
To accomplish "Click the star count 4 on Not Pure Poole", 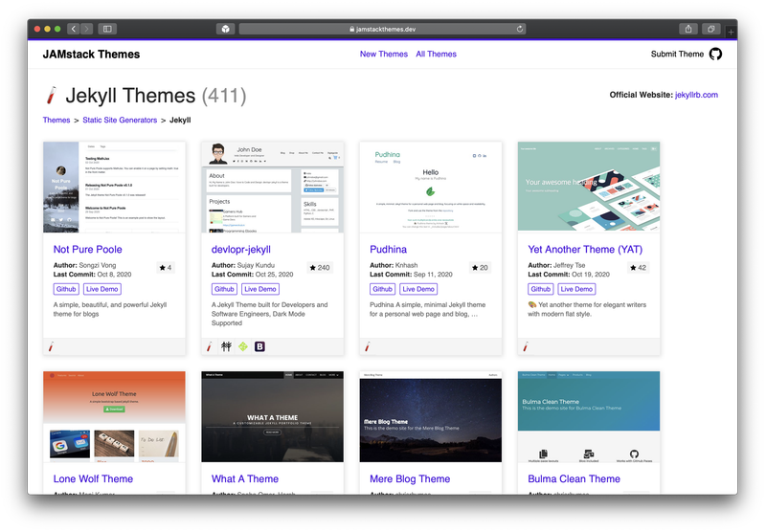I will (x=166, y=268).
